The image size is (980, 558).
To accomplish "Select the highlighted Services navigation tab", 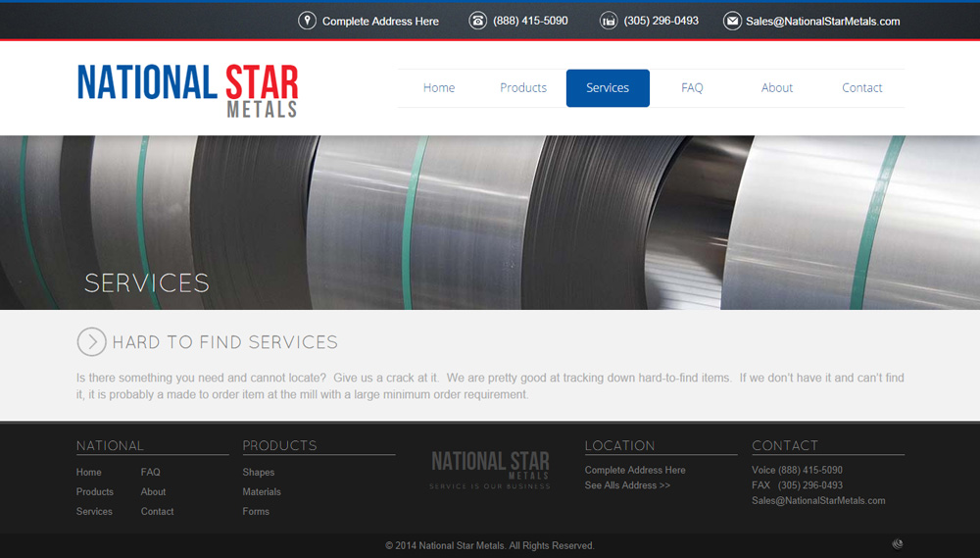I will coord(608,88).
